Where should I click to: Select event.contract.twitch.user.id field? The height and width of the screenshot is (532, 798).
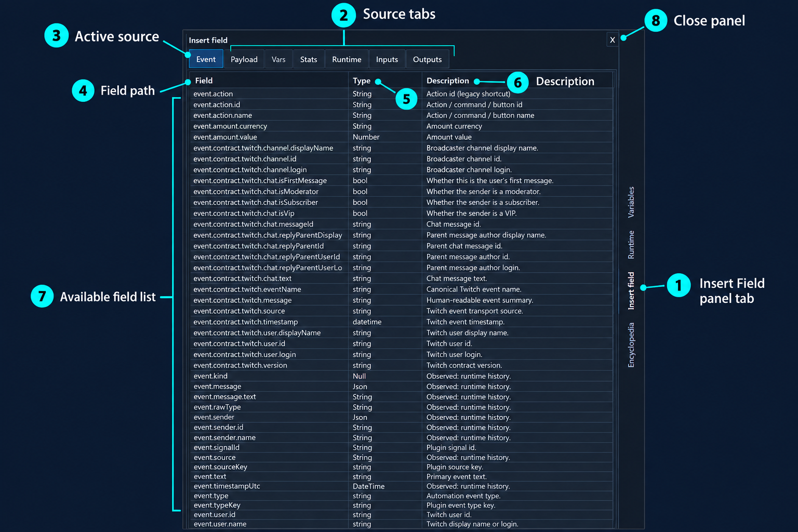[x=401, y=344]
